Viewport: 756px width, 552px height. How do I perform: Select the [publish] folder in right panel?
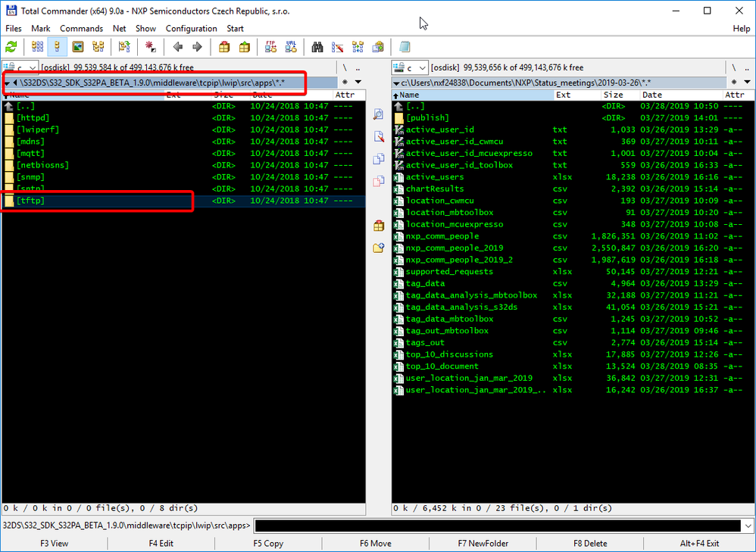573,117
